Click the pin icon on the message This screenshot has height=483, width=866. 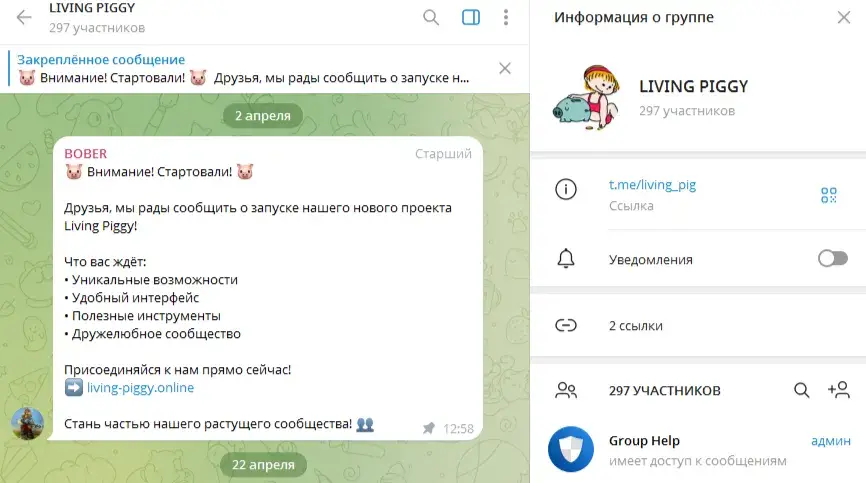[429, 428]
